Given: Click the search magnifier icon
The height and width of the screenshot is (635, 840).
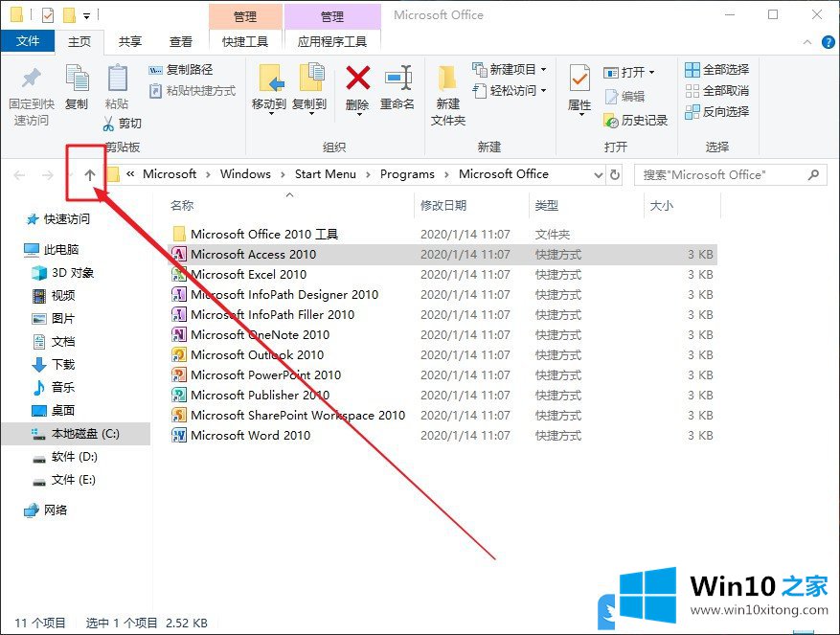Looking at the screenshot, I should pyautogui.click(x=813, y=174).
